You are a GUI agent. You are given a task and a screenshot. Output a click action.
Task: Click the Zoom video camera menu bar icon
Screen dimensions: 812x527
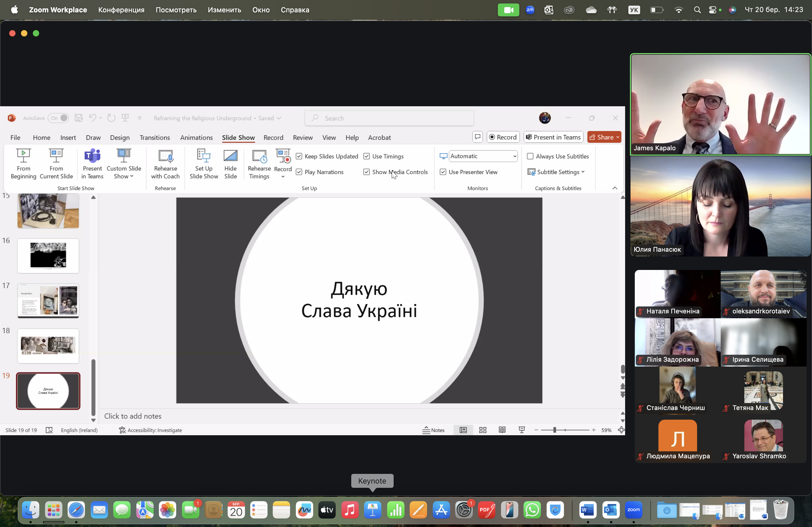(x=508, y=10)
